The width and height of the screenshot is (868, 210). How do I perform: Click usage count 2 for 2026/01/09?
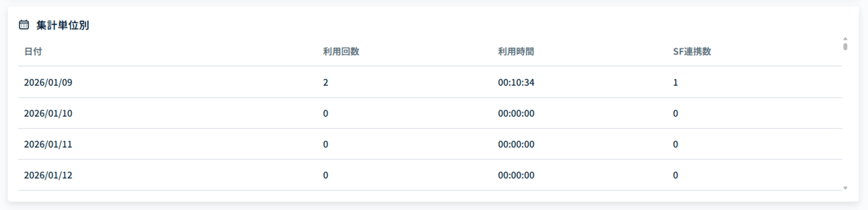(325, 82)
